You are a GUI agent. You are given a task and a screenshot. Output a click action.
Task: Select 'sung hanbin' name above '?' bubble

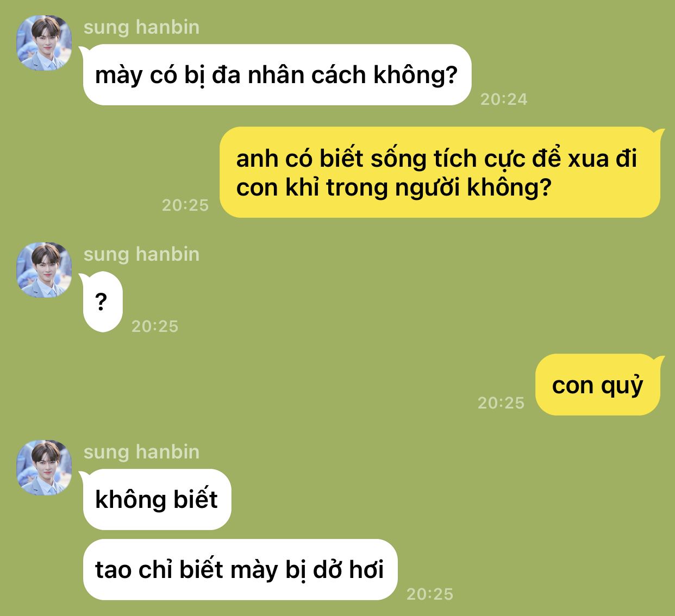click(141, 254)
